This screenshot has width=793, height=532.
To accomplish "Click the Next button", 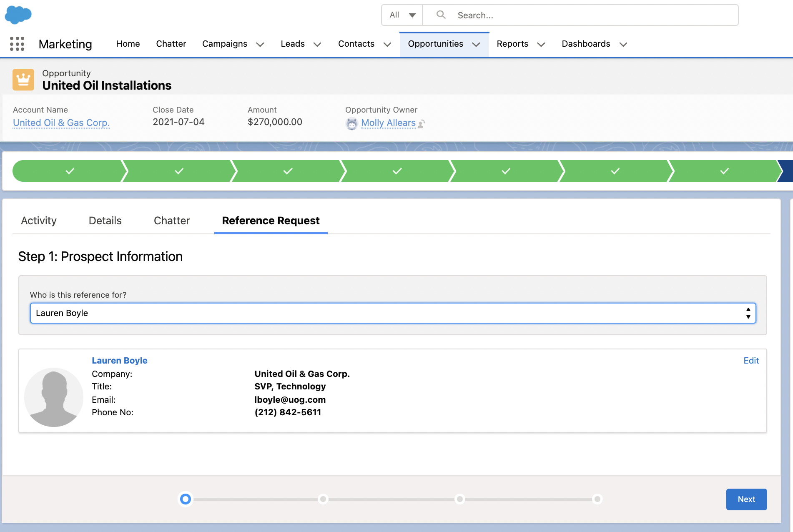I will click(x=746, y=499).
